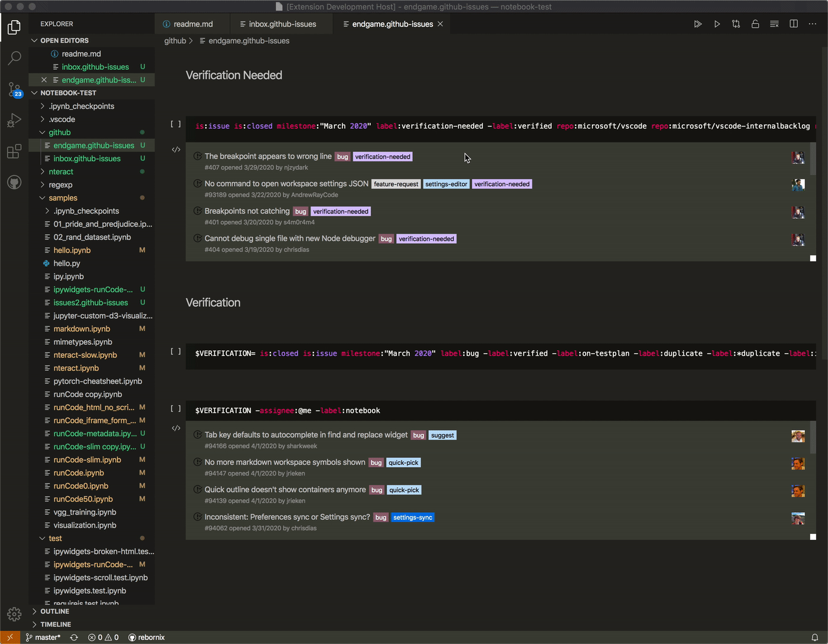The image size is (828, 644).
Task: Click avatar on Tab key defaults issue
Action: click(798, 436)
